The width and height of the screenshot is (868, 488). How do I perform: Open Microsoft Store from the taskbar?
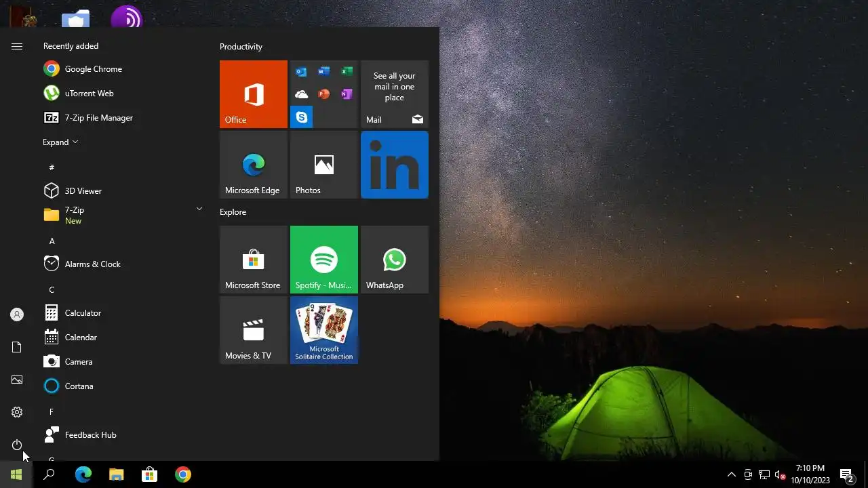pos(149,474)
